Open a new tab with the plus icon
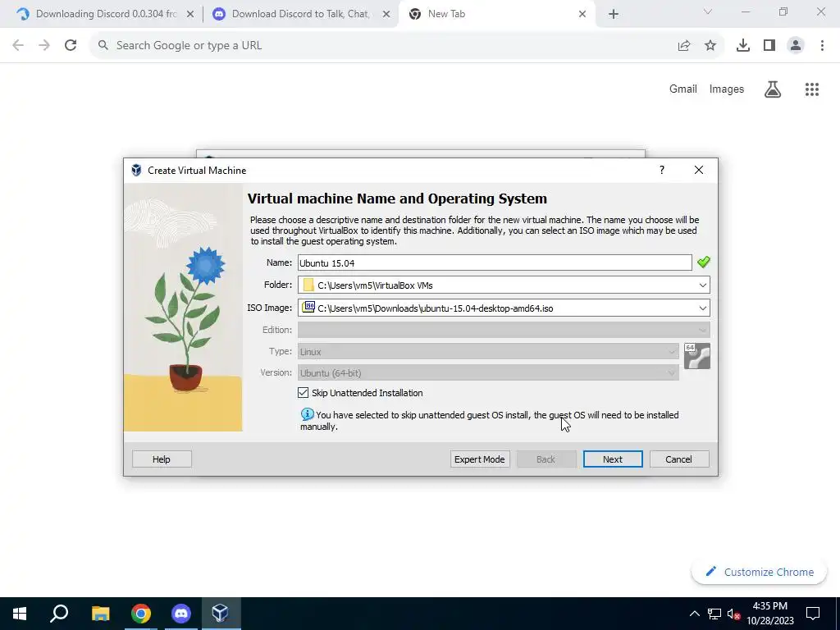Viewport: 840px width, 630px height. (x=614, y=14)
